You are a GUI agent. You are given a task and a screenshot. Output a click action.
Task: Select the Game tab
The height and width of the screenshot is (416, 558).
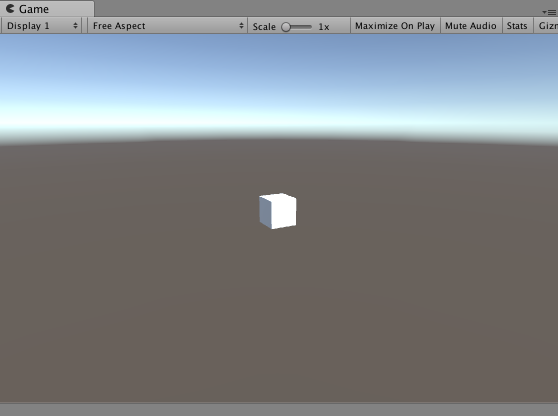click(x=47, y=9)
